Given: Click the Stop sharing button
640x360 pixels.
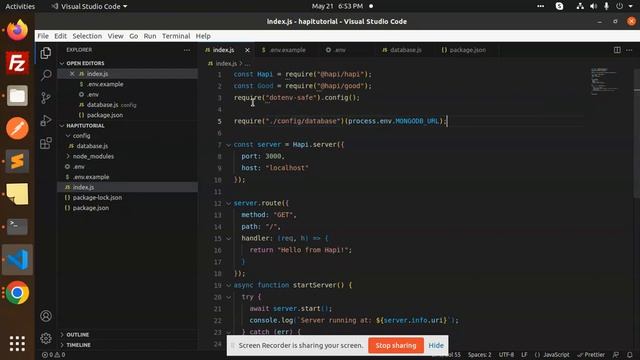Looking at the screenshot, I should click(396, 345).
